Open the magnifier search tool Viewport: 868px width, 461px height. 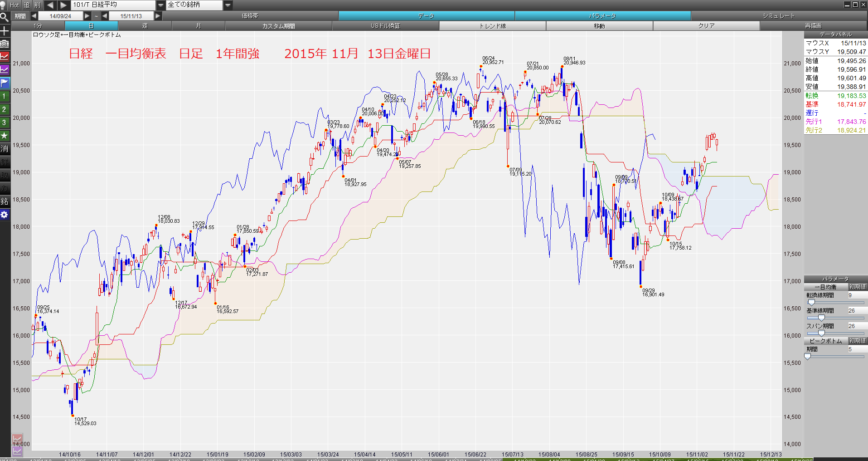point(5,18)
